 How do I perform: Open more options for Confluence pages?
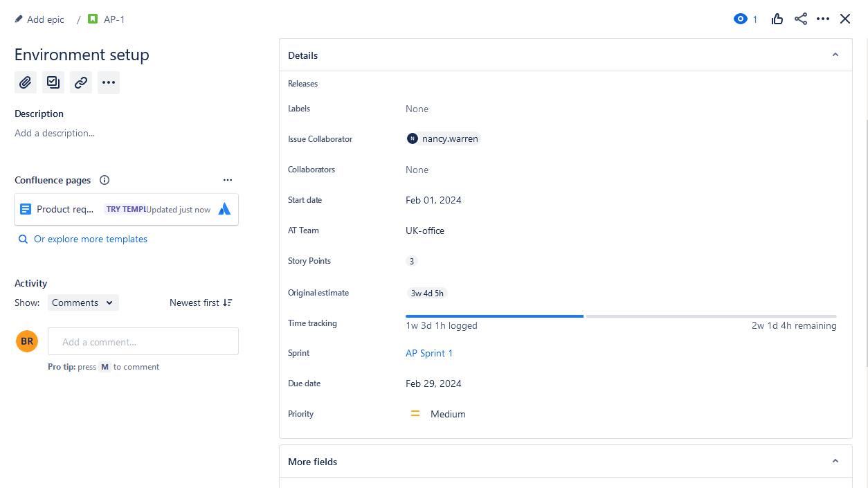[227, 180]
